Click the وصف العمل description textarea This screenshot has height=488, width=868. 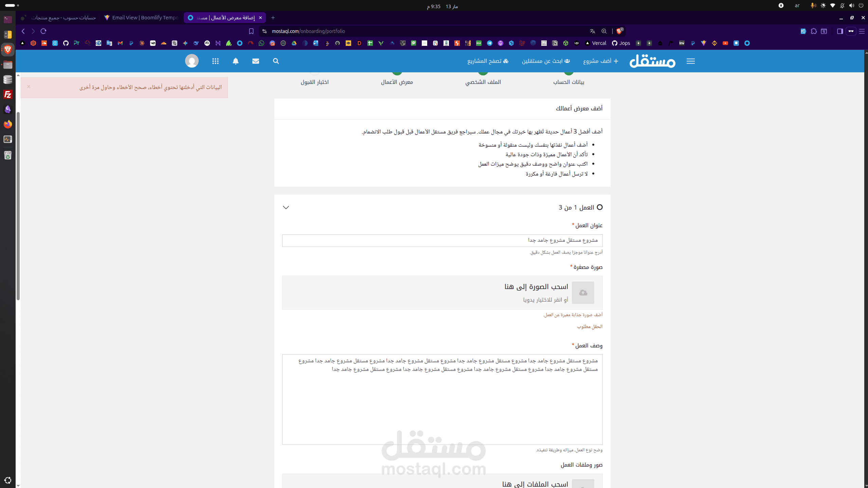442,399
